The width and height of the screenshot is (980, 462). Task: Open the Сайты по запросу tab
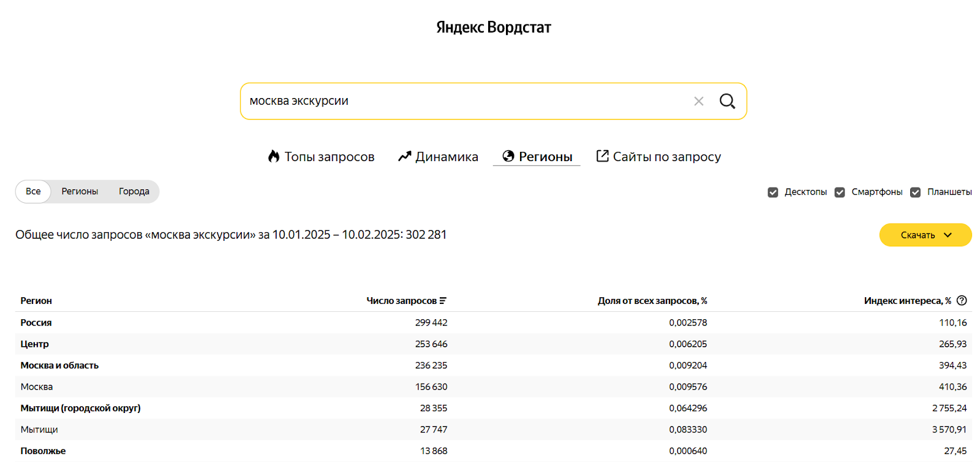(x=659, y=156)
